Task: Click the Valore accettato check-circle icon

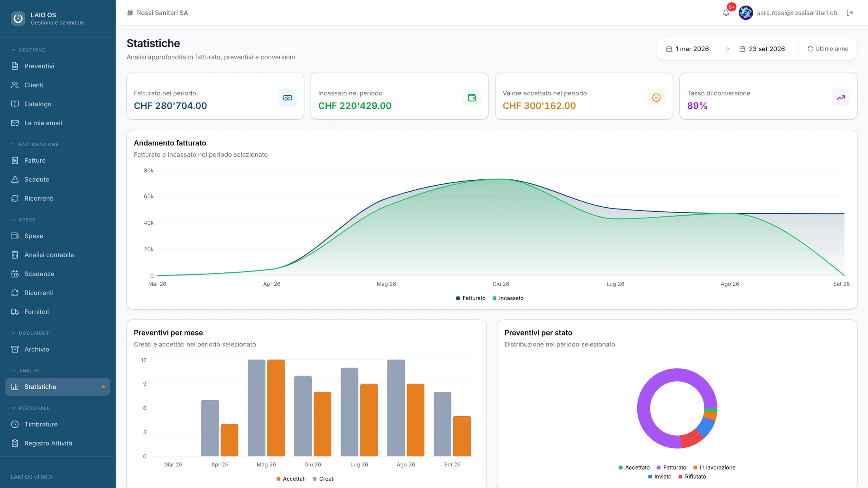Action: pos(656,97)
